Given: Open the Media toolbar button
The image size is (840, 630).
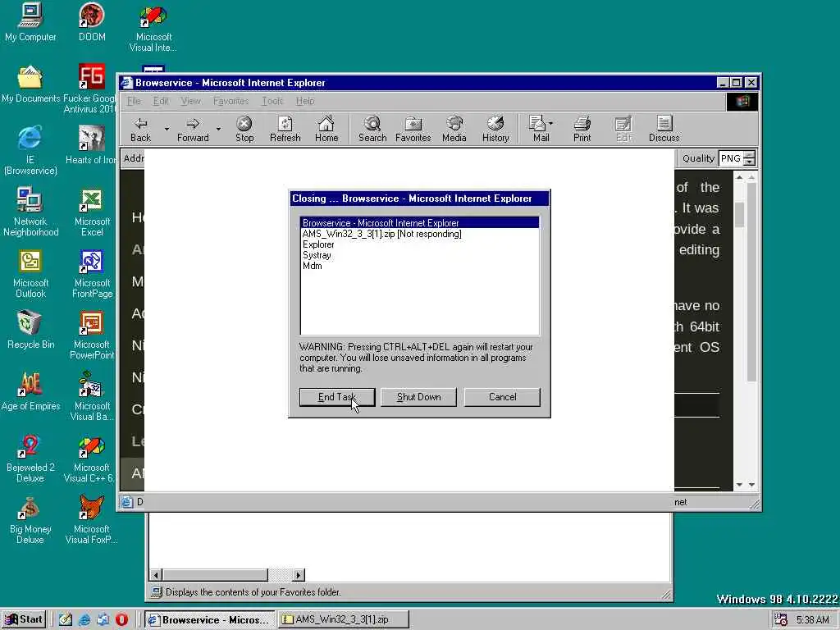Looking at the screenshot, I should tap(454, 130).
